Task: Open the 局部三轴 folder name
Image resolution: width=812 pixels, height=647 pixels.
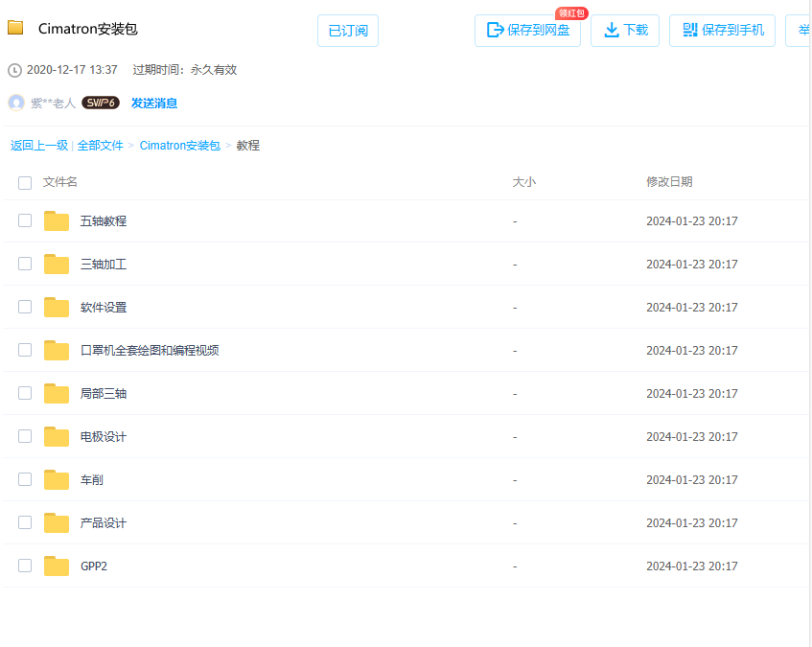Action: point(104,394)
